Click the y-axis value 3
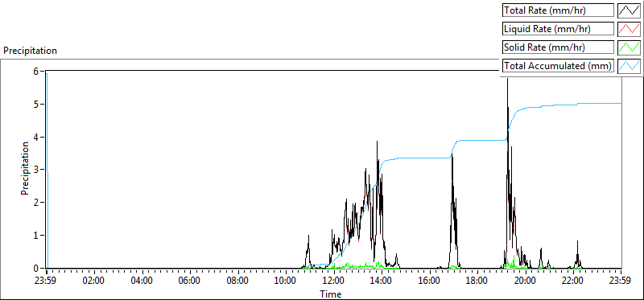This screenshot has height=300, width=644. pyautogui.click(x=35, y=170)
